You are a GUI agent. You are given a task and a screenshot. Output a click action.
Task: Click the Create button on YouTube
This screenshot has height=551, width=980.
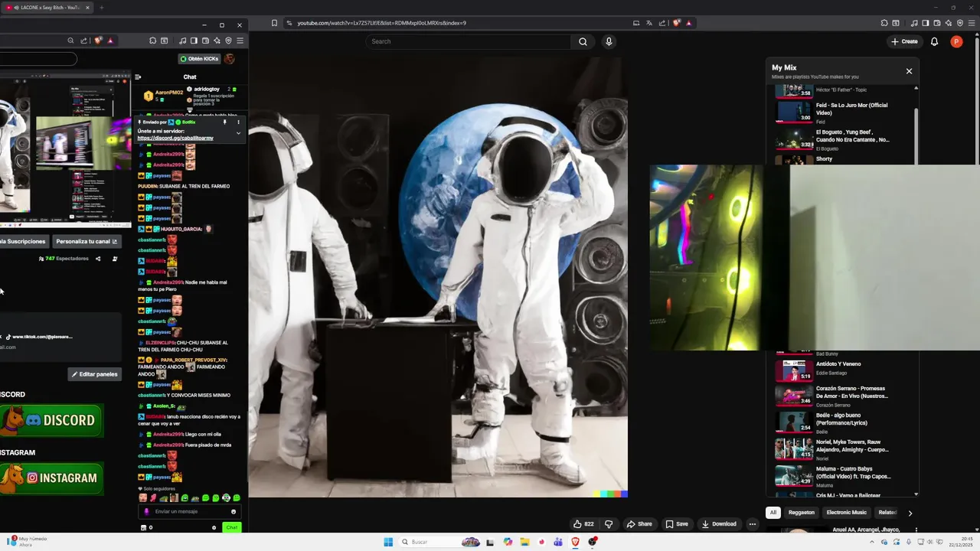coord(904,41)
